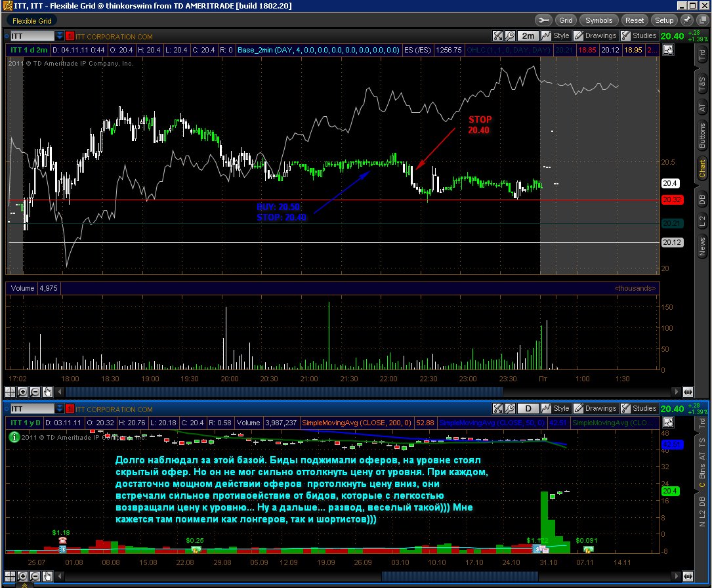
Task: Select the pan hand tool under lower chart
Action: [x=47, y=576]
